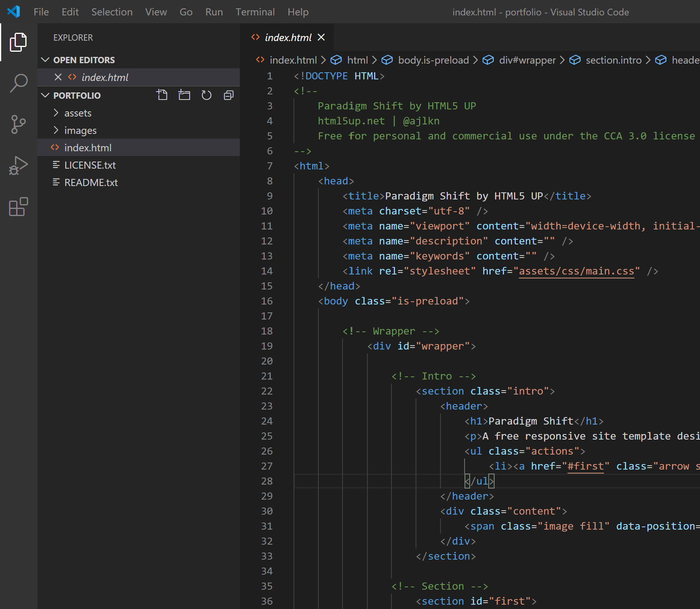Expand the assets folder
Screen dimensions: 700x609
coord(78,113)
